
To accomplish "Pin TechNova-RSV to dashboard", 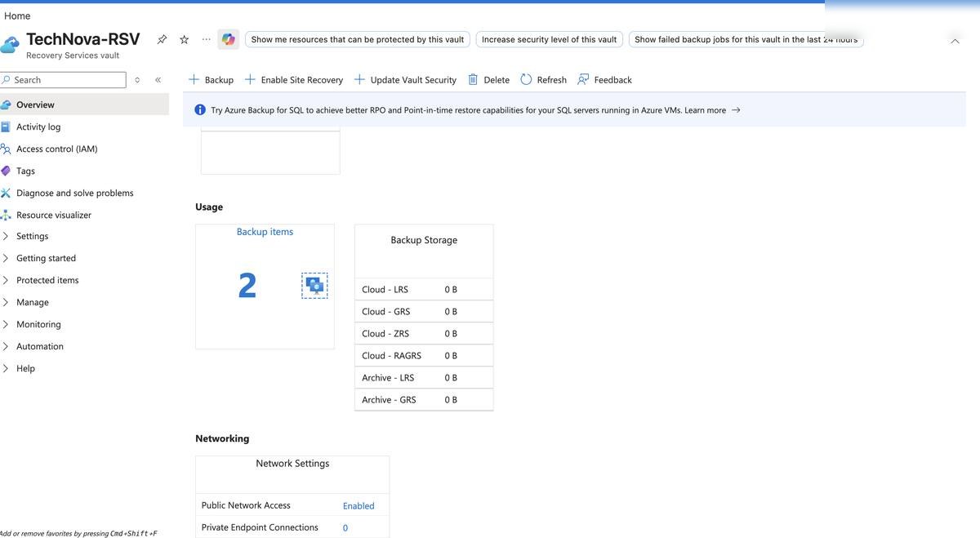I will click(x=162, y=39).
